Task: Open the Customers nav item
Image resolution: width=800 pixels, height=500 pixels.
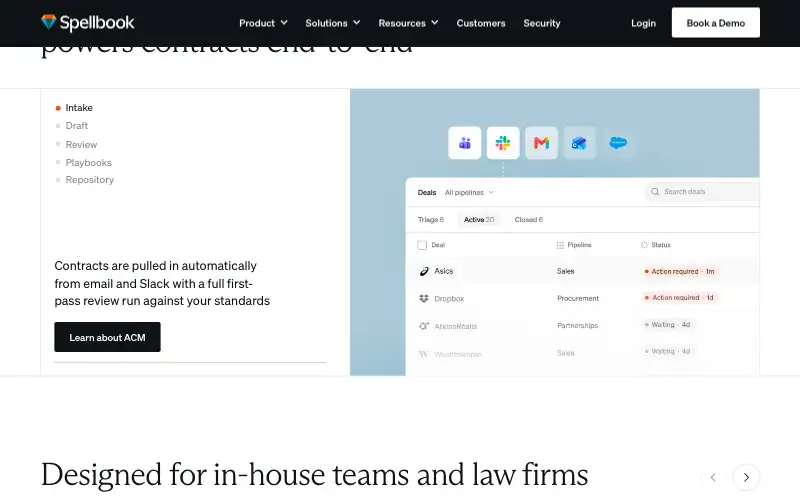Action: pos(481,23)
